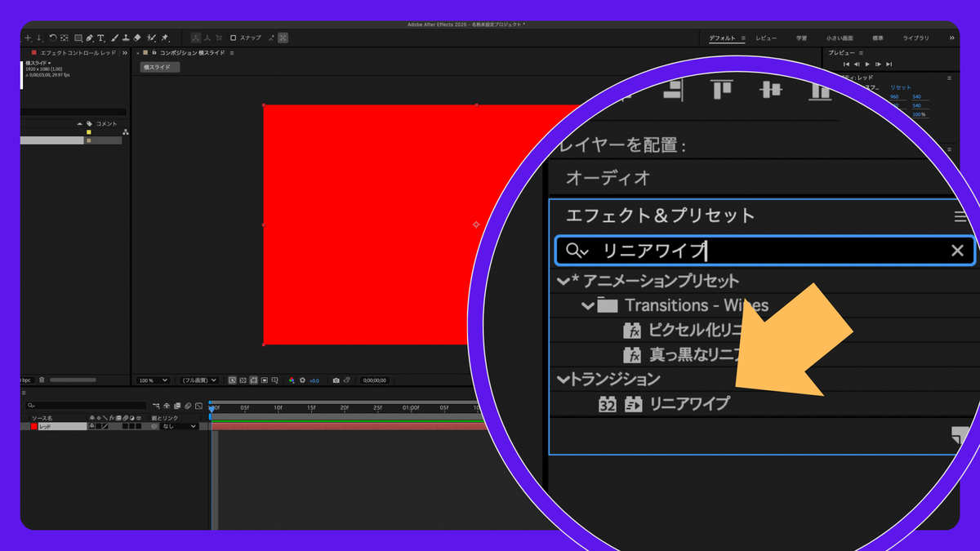Click the 10f mark on time ruler
The width and height of the screenshot is (980, 551).
pyautogui.click(x=278, y=407)
